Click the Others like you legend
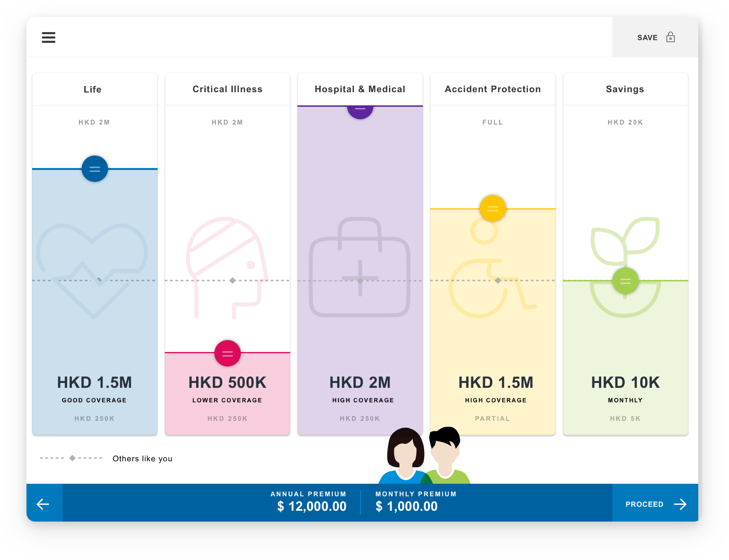This screenshot has width=729, height=560. tap(142, 459)
